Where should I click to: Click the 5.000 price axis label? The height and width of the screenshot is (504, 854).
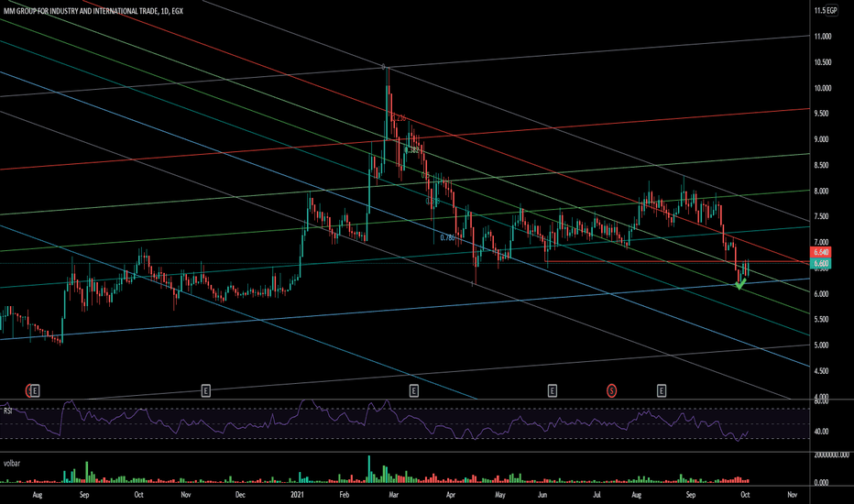[x=821, y=345]
